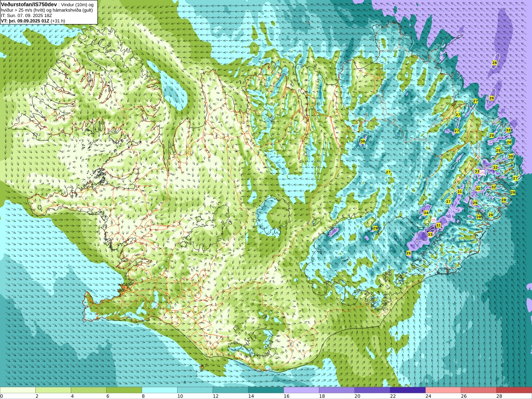Screen dimensions: 532x399
Task: Click the '24' tick label on the scale
Action: [x=428, y=396]
